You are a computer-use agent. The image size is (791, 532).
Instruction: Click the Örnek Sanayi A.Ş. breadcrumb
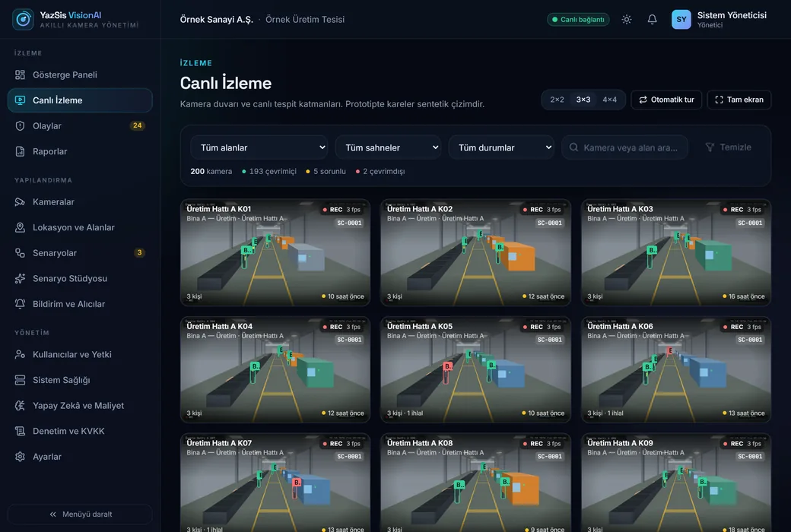[x=217, y=19]
